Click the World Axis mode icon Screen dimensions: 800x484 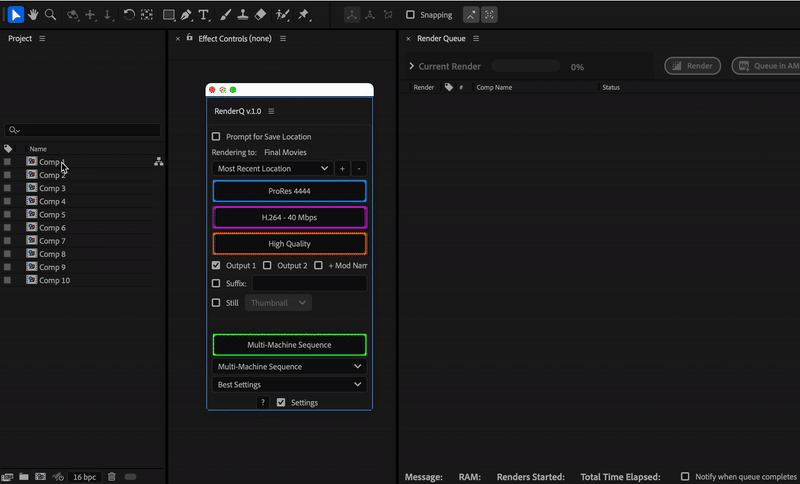coord(370,15)
